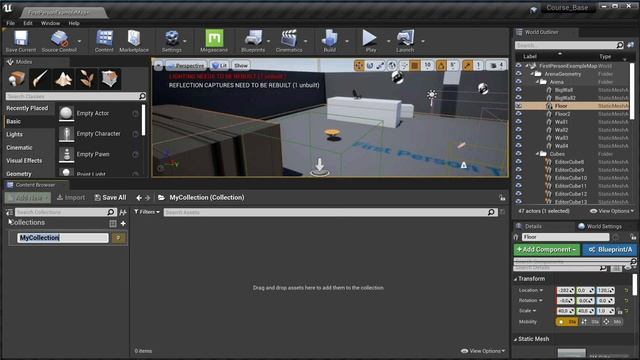Image resolution: width=640 pixels, height=360 pixels.
Task: Select the rotate gizmo icon in viewport
Action: 370,65
